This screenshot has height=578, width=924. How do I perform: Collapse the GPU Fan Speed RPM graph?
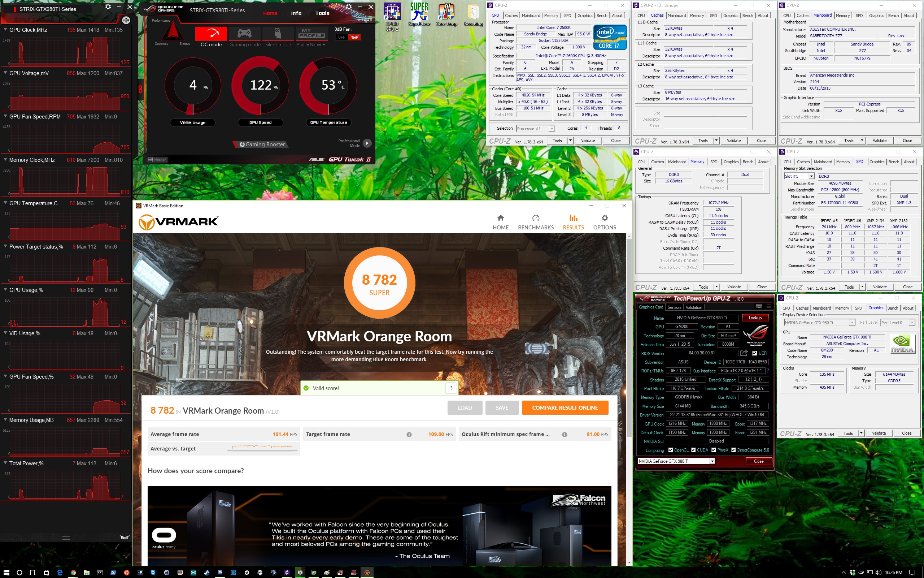tap(5, 117)
